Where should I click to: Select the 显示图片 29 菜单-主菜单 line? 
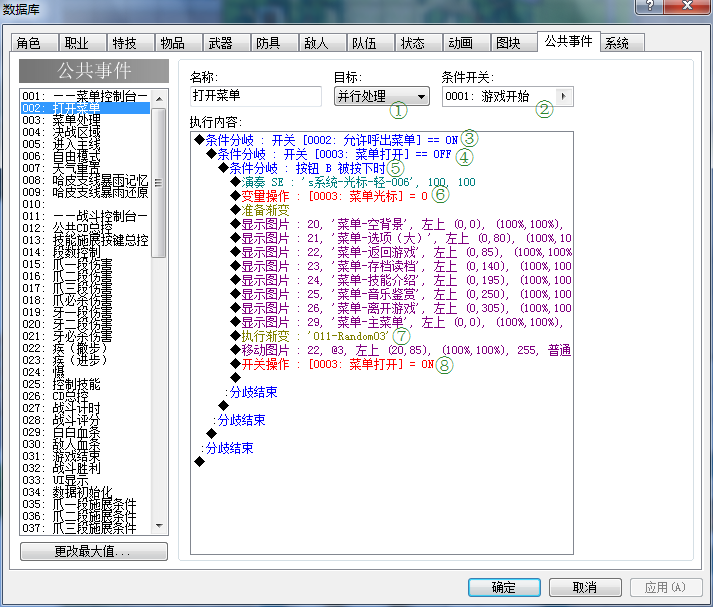(x=397, y=322)
